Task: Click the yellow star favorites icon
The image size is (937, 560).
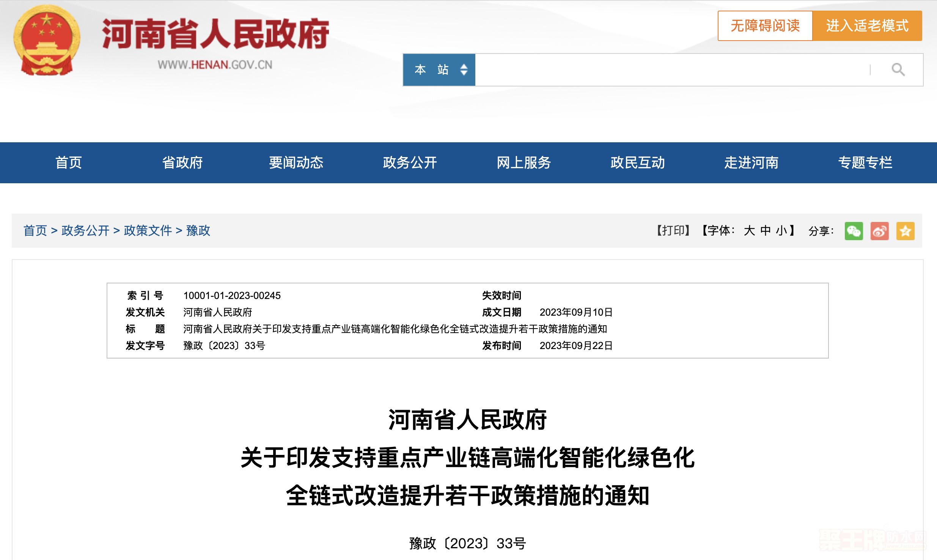Action: [x=905, y=231]
